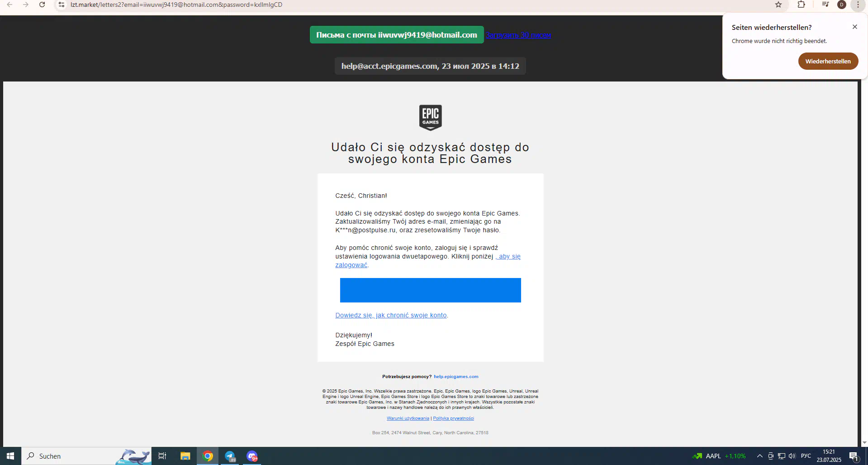Click the Suchen taskbar search box
Image resolution: width=868 pixels, height=465 pixels.
[x=86, y=456]
